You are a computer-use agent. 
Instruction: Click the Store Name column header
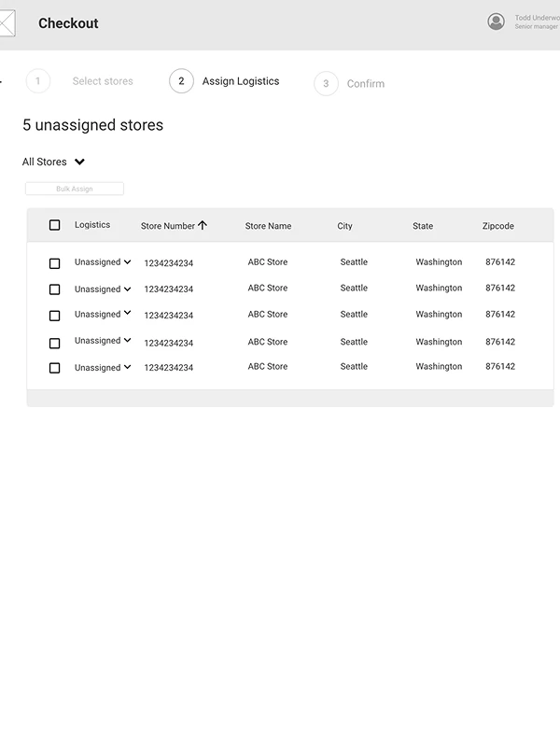pyautogui.click(x=268, y=226)
